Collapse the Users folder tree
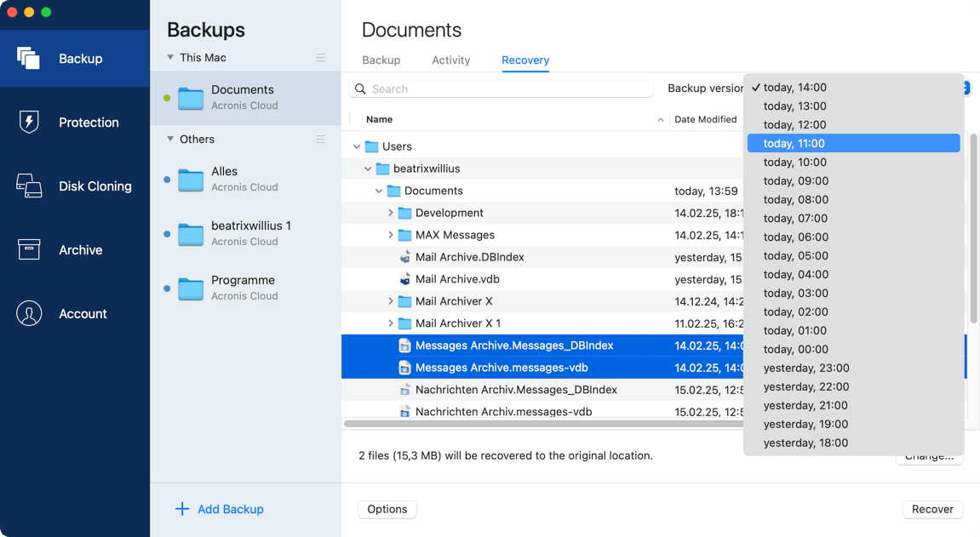This screenshot has height=537, width=980. click(x=357, y=146)
